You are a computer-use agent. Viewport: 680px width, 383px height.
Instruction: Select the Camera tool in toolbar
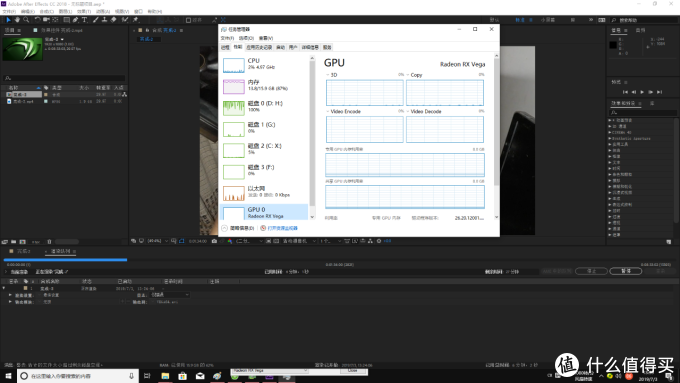(46, 20)
